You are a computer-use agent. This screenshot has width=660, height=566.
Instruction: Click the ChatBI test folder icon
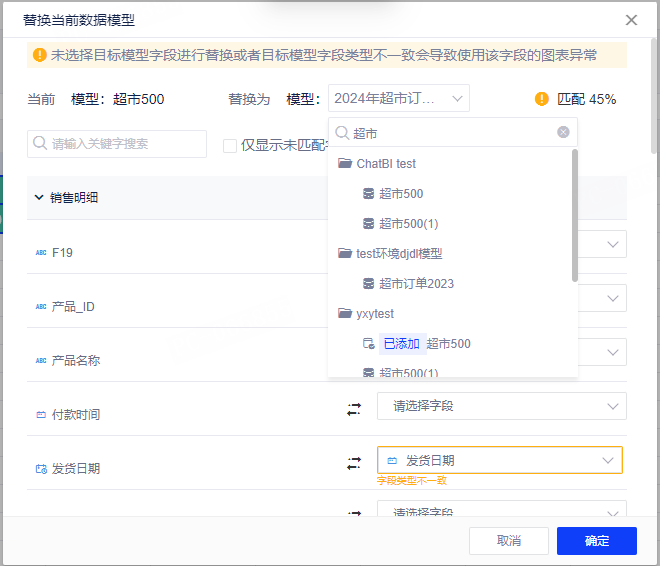point(345,163)
